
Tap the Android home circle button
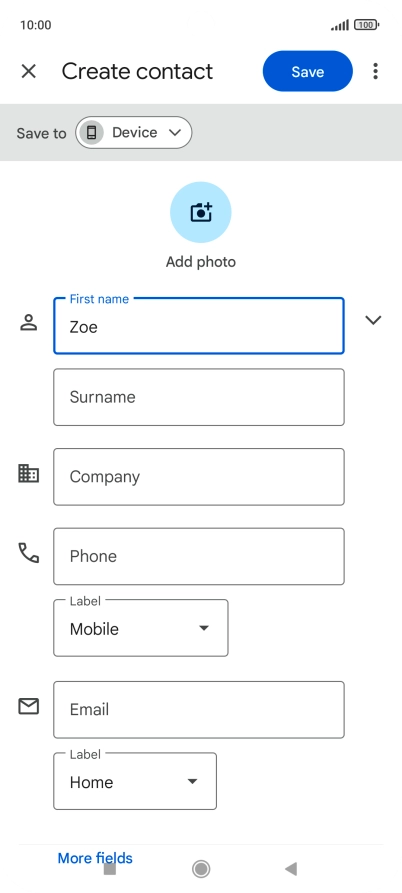point(201,869)
